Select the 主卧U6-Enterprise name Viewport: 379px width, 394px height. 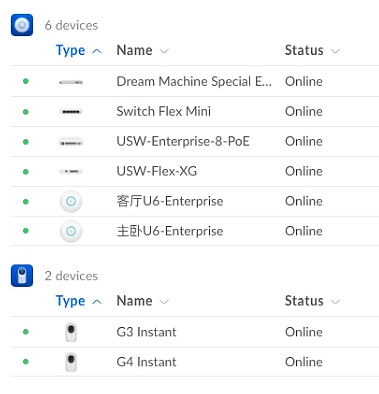[x=170, y=231]
